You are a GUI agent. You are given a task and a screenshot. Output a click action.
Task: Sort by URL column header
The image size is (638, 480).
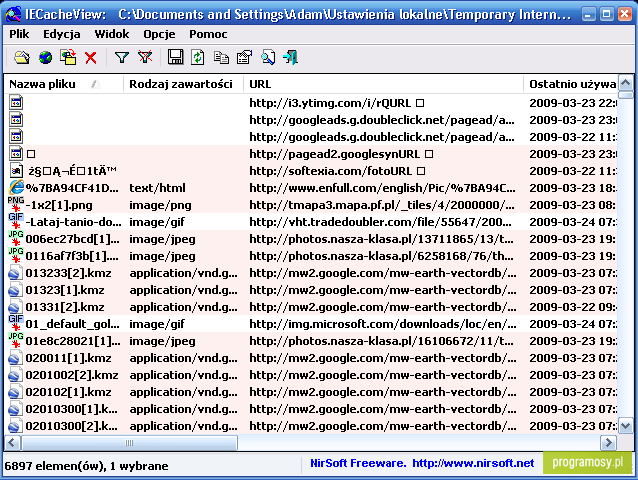point(383,84)
